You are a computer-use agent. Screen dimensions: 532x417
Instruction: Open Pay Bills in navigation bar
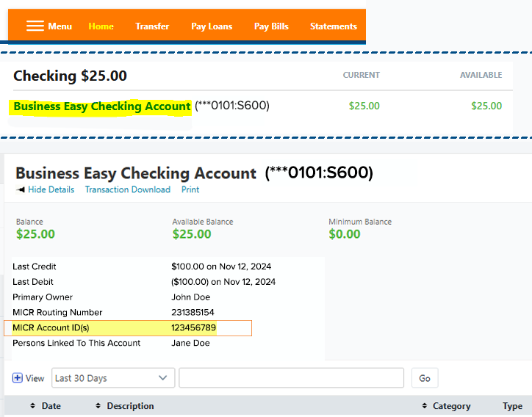point(271,26)
